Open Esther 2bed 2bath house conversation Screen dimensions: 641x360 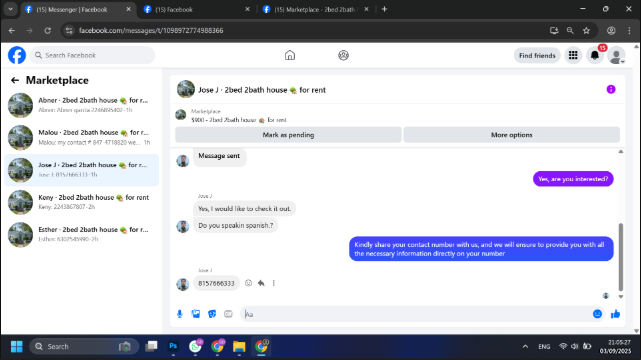click(x=82, y=234)
